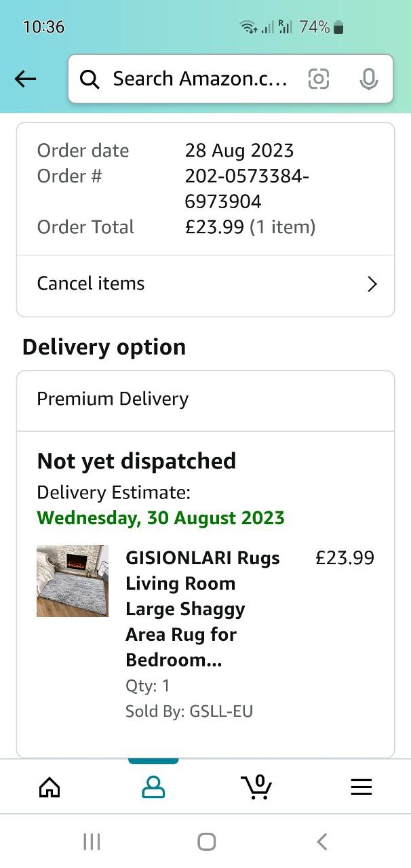Go to Home tab

(50, 787)
